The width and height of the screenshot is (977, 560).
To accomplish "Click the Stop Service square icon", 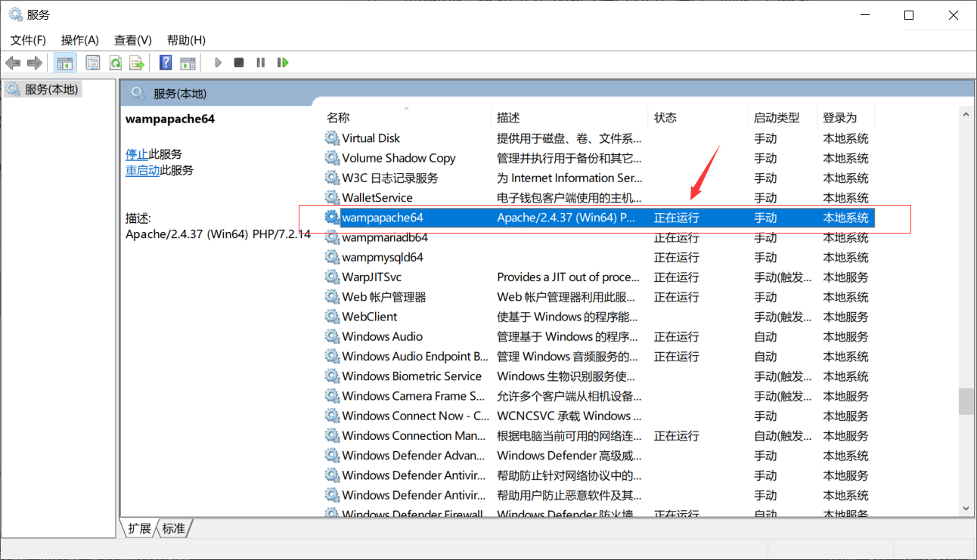I will coord(239,63).
